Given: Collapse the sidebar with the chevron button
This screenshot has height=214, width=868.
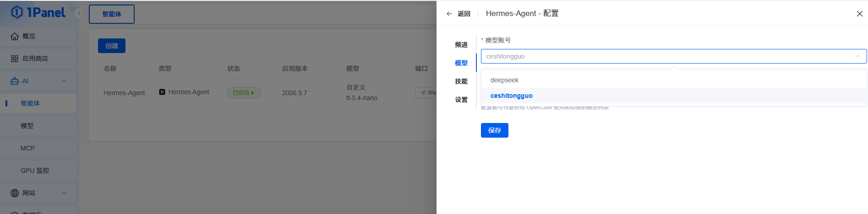Looking at the screenshot, I should (x=79, y=13).
